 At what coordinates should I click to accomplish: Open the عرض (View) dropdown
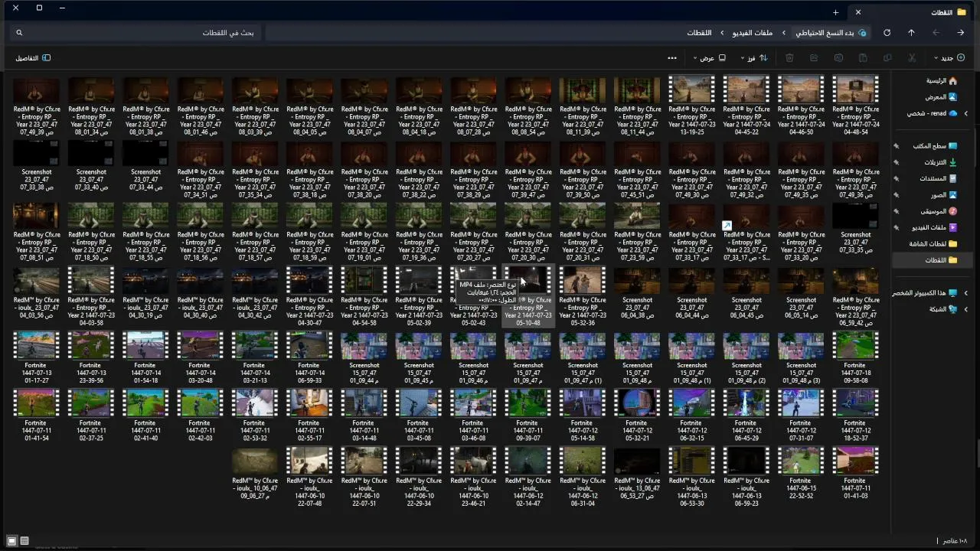click(x=710, y=58)
